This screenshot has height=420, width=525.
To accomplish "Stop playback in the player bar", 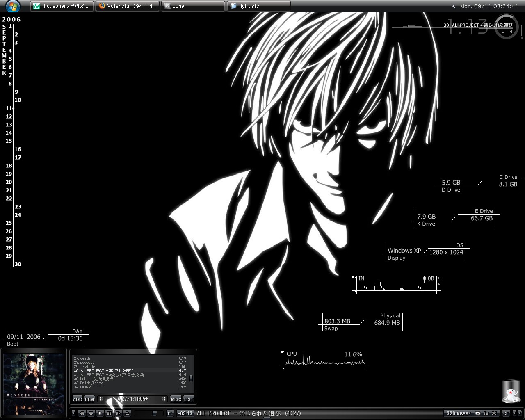I will [91, 413].
